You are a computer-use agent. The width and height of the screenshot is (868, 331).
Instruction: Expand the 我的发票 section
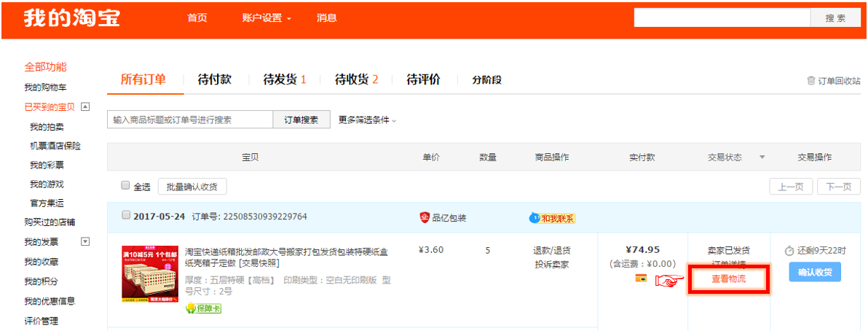(x=85, y=241)
